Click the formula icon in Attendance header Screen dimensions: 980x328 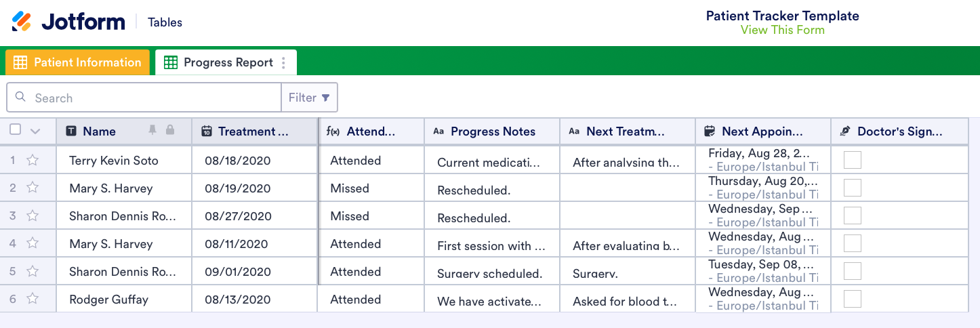click(333, 131)
